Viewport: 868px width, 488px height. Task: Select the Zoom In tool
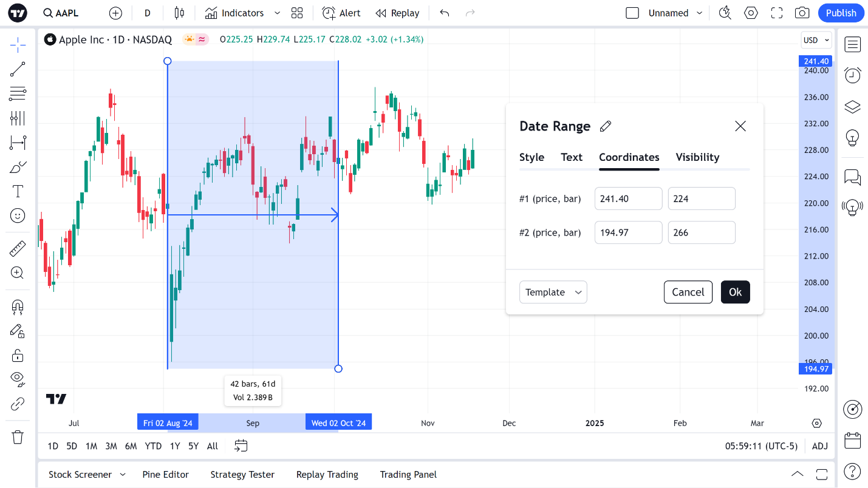18,273
